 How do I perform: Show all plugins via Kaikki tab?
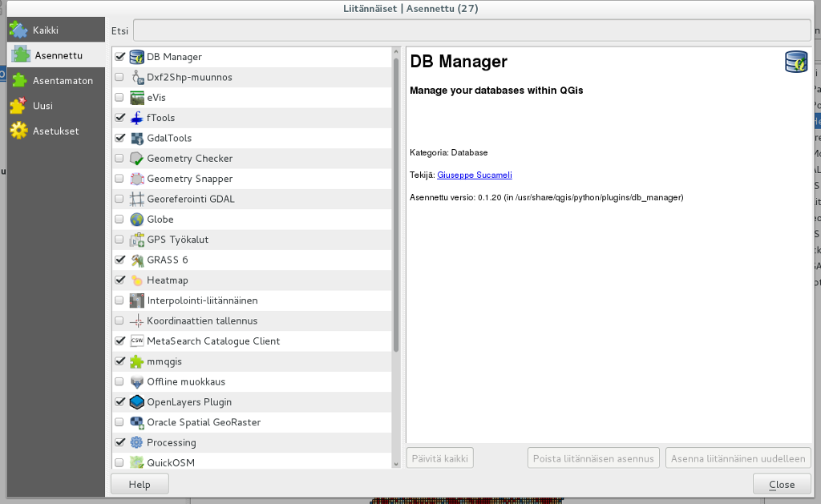pos(56,30)
